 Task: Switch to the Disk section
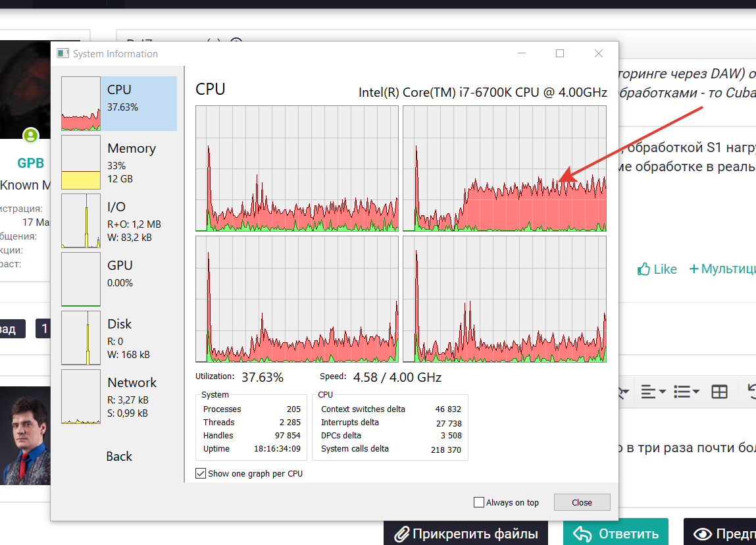pos(119,338)
